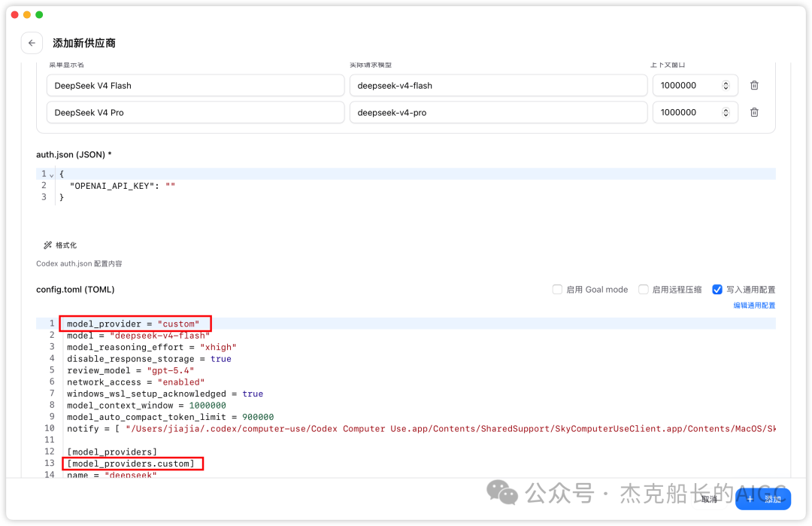Click the auth.json (JSON) * heading
The width and height of the screenshot is (812, 526).
tap(74, 154)
